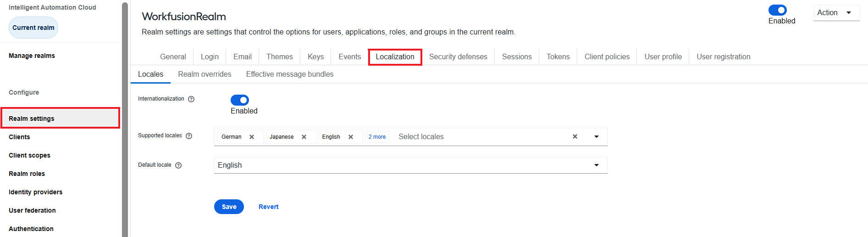This screenshot has width=868, height=237.
Task: Expand the Supported locales dropdown arrow
Action: click(x=597, y=136)
